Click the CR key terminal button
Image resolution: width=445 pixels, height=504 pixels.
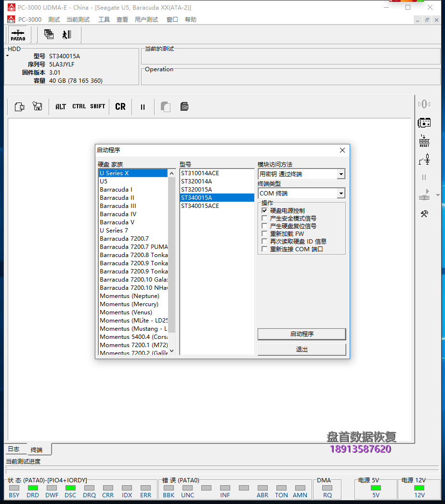pos(120,107)
